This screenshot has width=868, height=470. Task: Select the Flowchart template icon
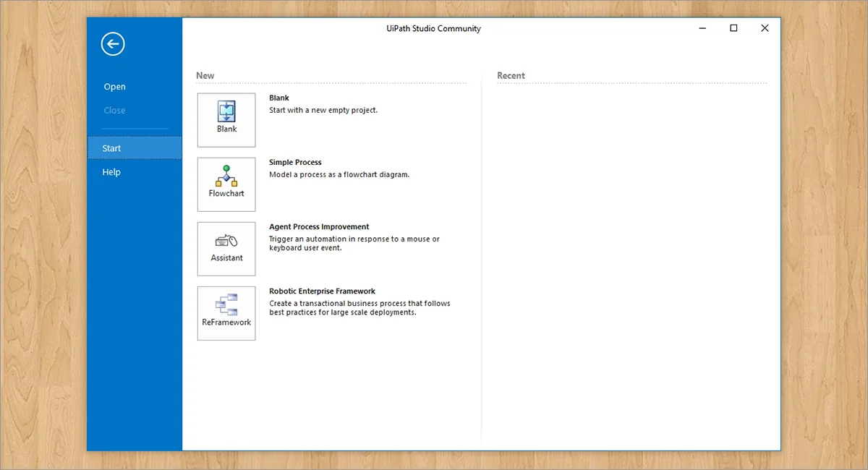226,184
